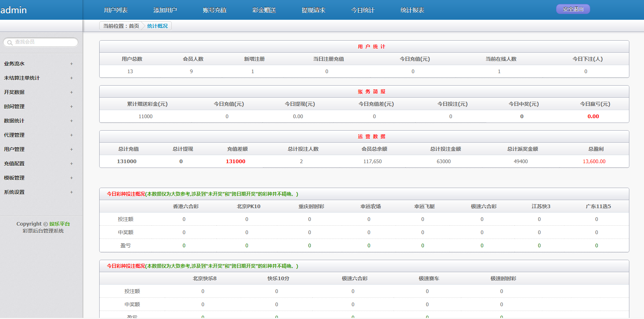Click plus icon beside 代理管理
Screen dimensions: 644x319
tap(71, 135)
